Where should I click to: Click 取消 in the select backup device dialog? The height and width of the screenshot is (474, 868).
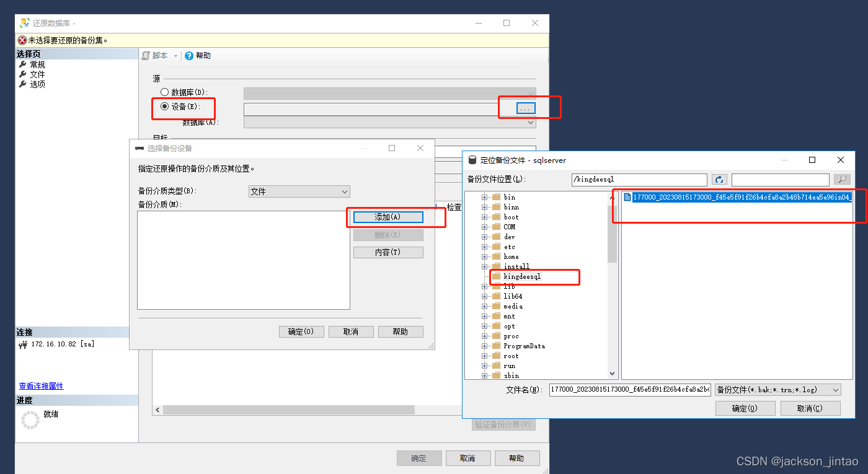point(351,331)
